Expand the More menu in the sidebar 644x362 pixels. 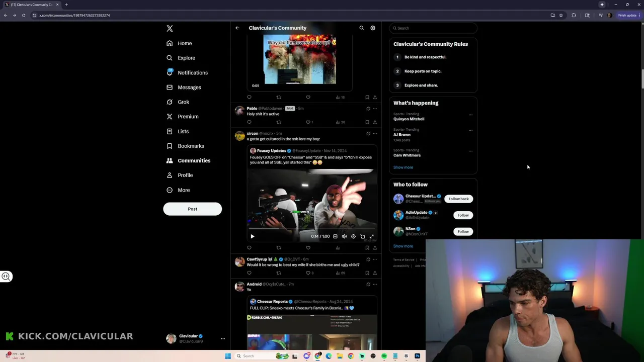click(178, 190)
